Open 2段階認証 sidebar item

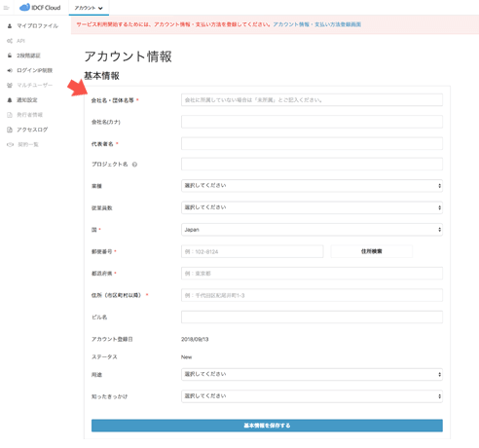tap(28, 56)
